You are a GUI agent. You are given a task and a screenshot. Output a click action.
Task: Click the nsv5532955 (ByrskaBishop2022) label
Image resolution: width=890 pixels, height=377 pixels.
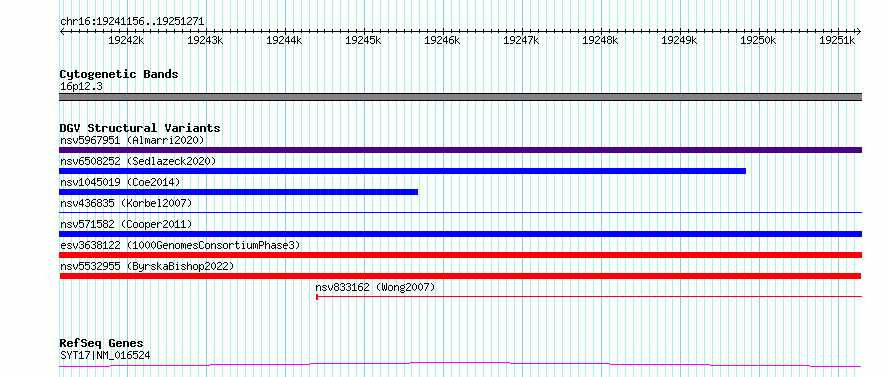pyautogui.click(x=147, y=266)
